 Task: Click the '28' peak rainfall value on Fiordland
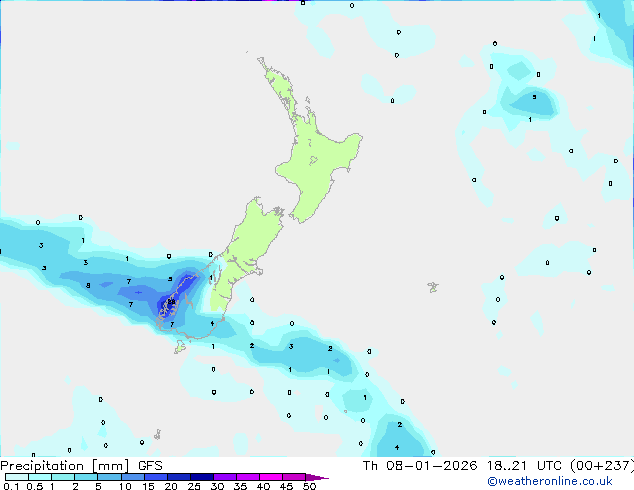coord(171,302)
